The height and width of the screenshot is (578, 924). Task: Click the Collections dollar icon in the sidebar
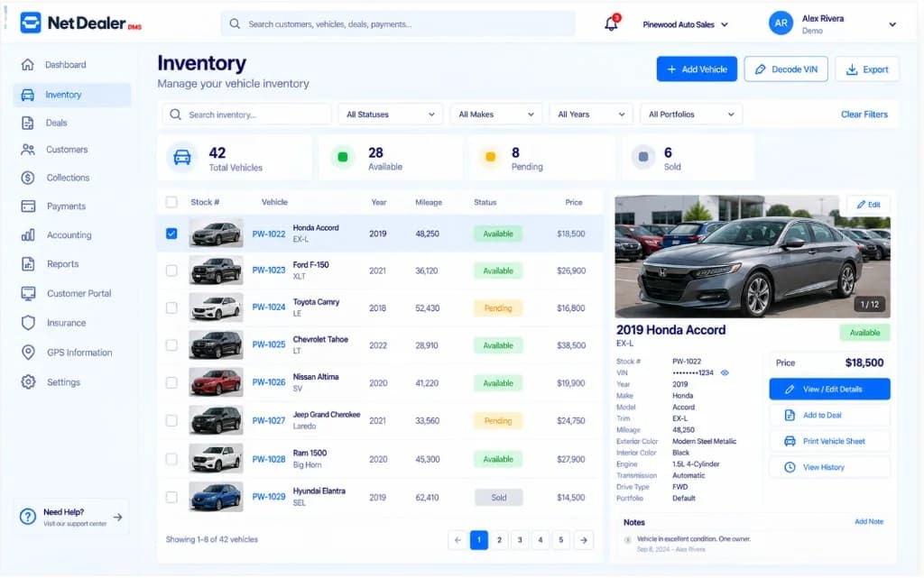tap(28, 178)
